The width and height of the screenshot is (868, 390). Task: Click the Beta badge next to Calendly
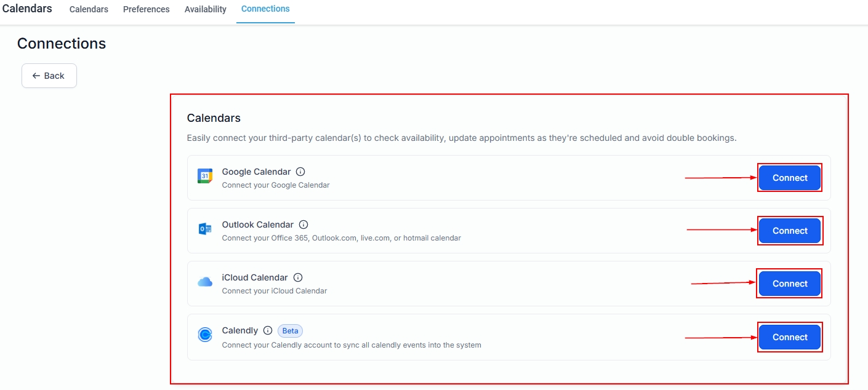click(290, 331)
